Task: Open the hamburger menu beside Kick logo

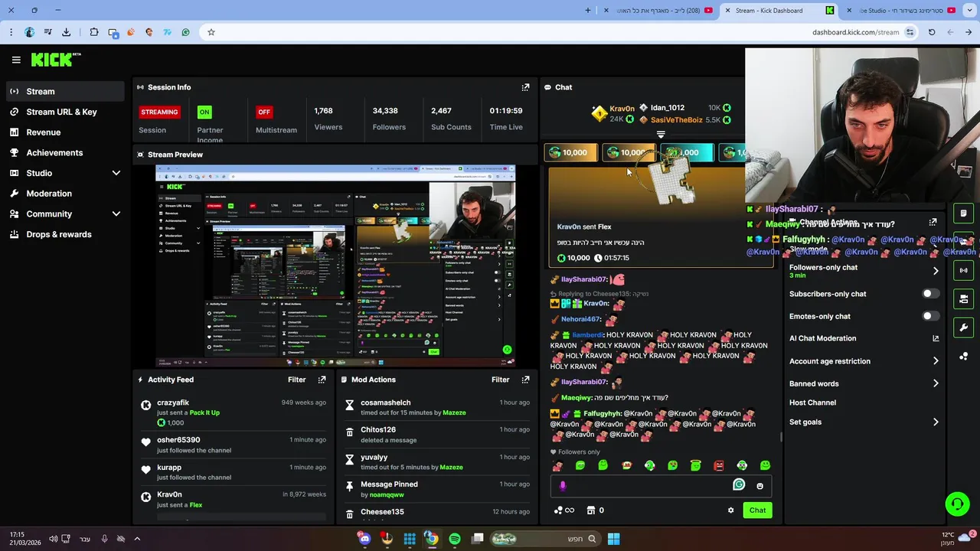Action: click(16, 60)
